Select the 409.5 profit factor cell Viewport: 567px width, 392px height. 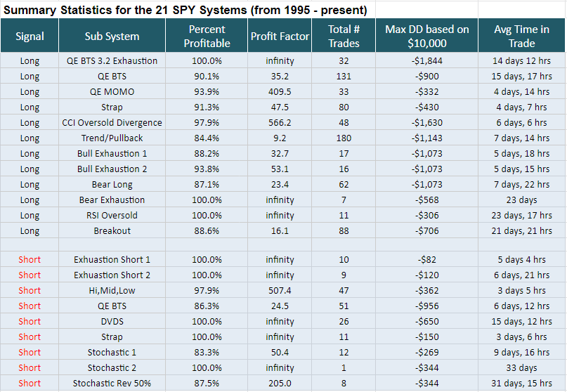tap(280, 91)
